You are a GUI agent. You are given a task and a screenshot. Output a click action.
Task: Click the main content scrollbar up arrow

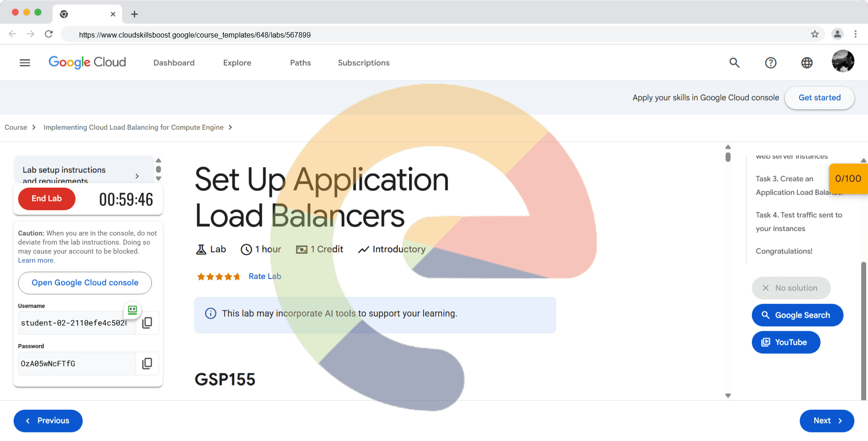[x=728, y=147]
